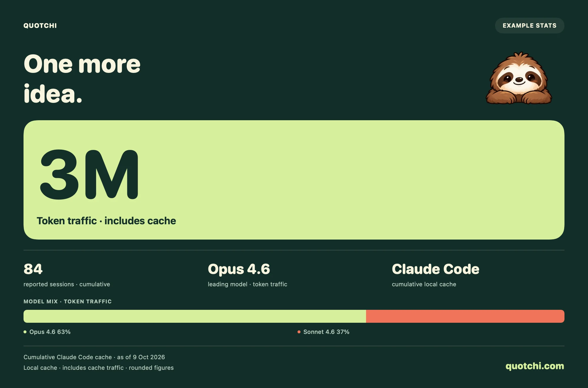Click the QUOTCHI brand name
588x388 pixels.
[x=40, y=26]
